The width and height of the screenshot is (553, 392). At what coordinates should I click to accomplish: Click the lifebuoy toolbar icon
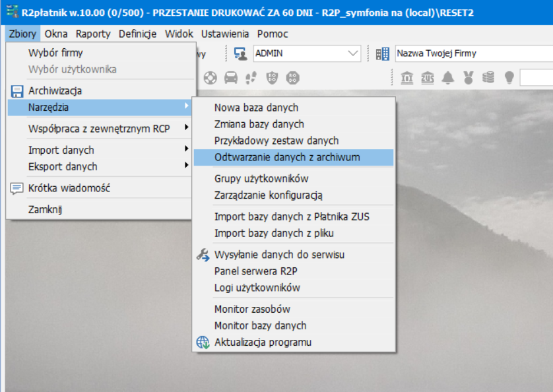(x=211, y=78)
